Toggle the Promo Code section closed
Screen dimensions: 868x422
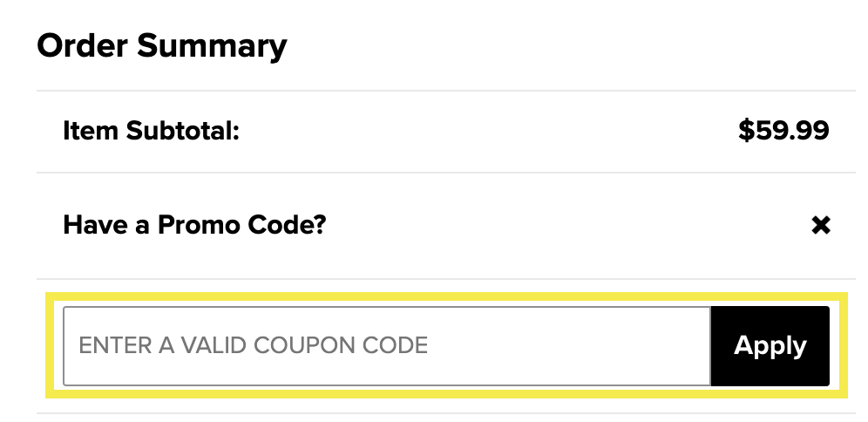pyautogui.click(x=820, y=227)
